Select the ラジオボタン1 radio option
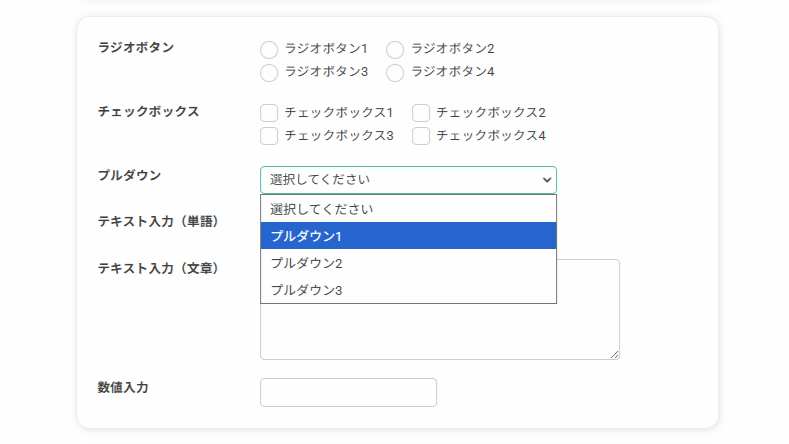Screen dimensions: 789x444 269,50
